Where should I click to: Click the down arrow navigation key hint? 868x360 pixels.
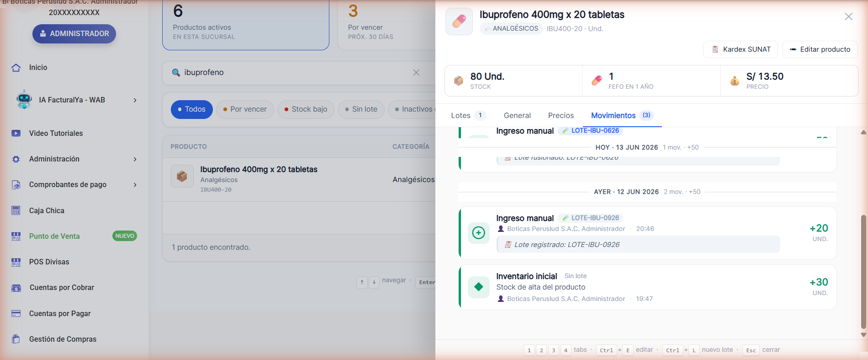(374, 282)
